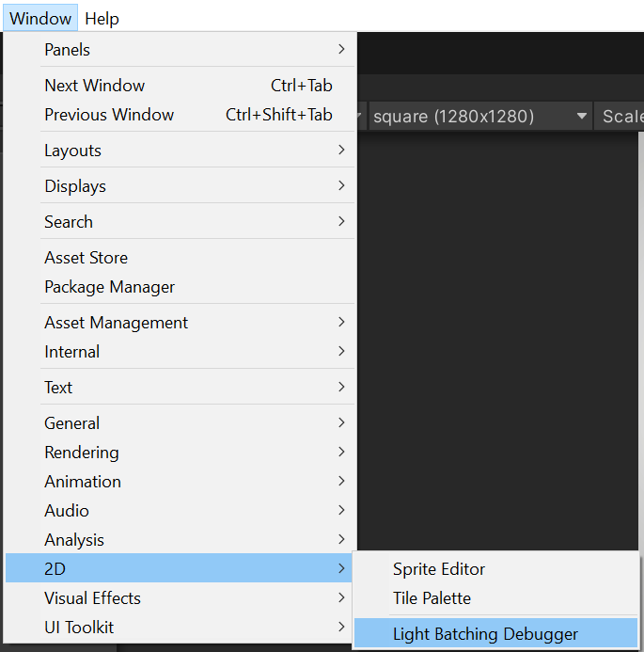
Task: Open the Help menu
Action: pyautogui.click(x=102, y=18)
